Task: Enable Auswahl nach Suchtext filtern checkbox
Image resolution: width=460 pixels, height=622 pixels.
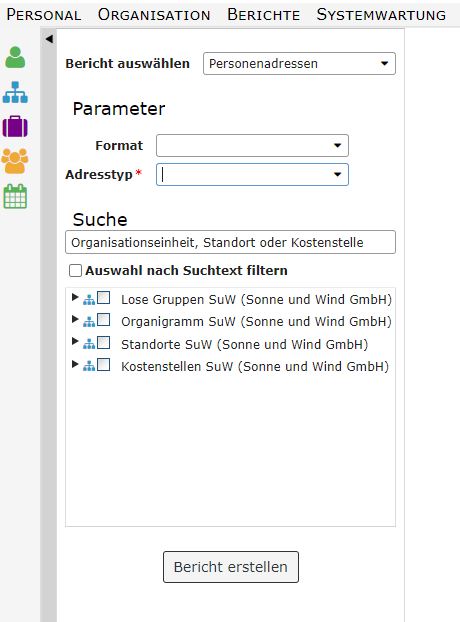Action: (x=75, y=271)
